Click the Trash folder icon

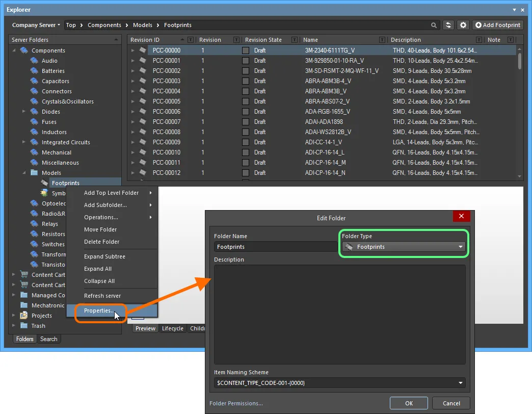24,325
